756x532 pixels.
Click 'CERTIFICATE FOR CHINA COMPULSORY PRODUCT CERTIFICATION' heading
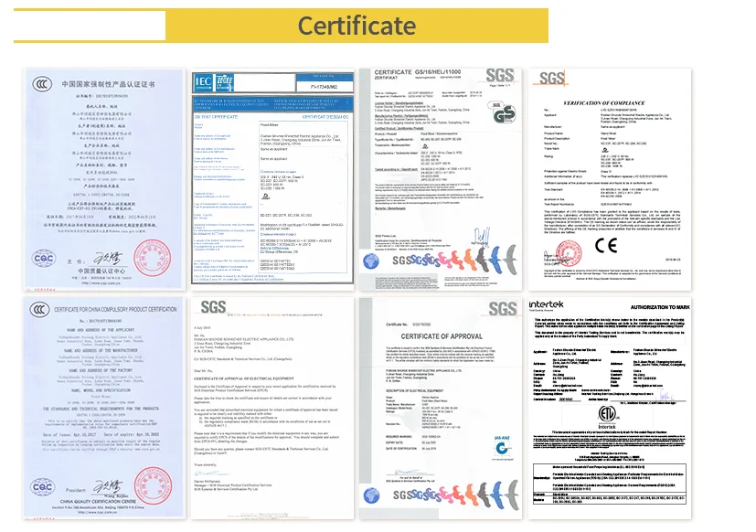(115, 309)
